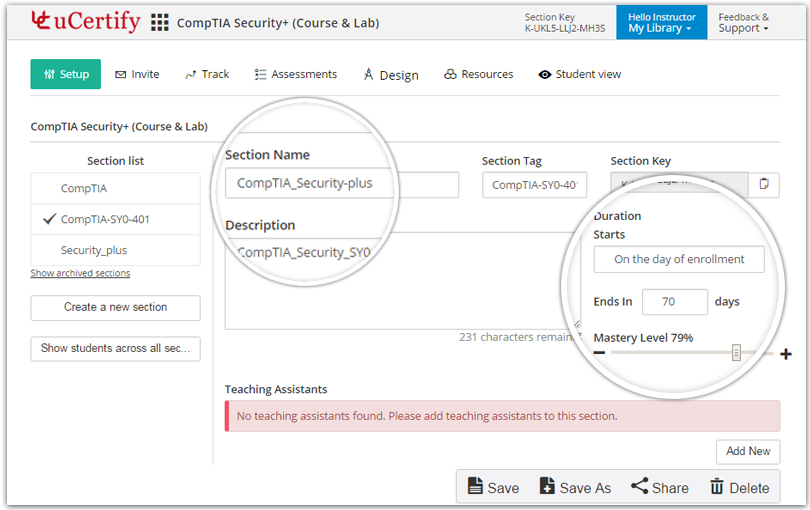
Task: Expand the My Library dropdown
Action: pos(661,23)
